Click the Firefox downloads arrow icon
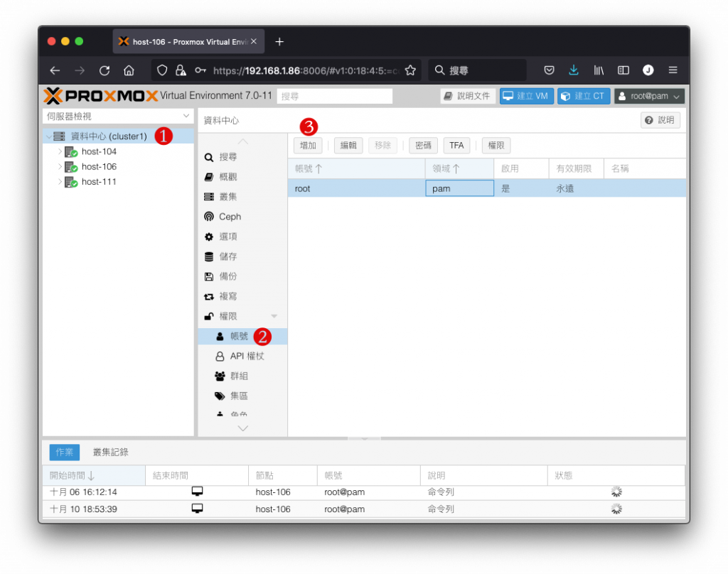Image resolution: width=728 pixels, height=574 pixels. (x=574, y=70)
